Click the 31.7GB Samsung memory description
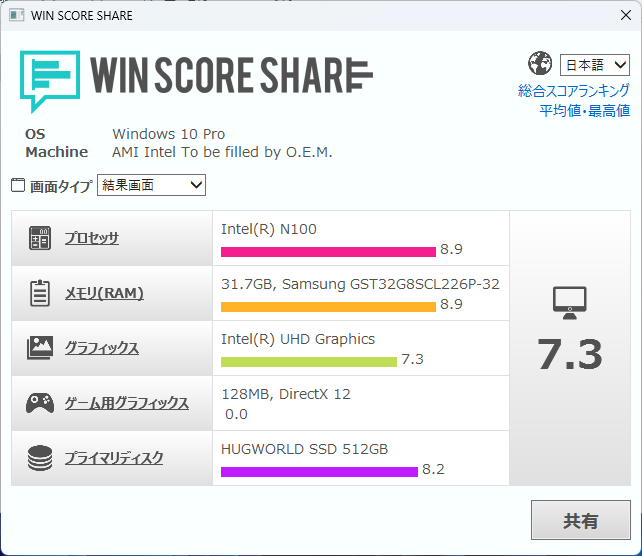This screenshot has width=642, height=556. pos(360,284)
